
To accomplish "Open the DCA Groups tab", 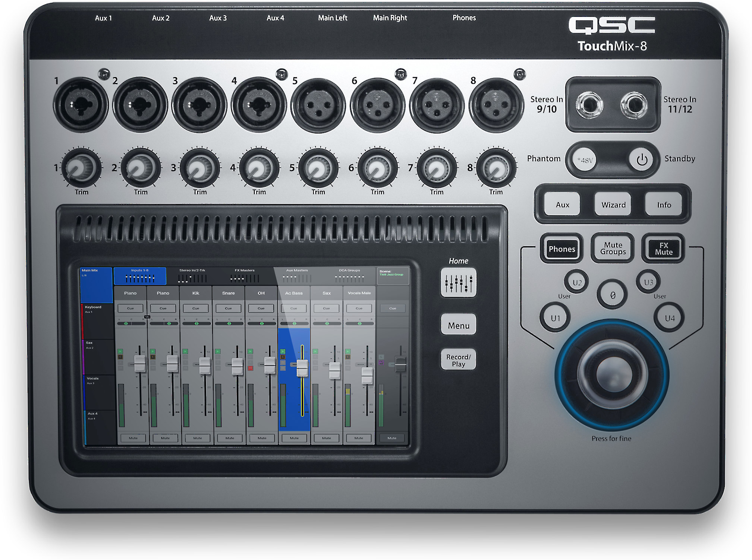I will click(349, 276).
